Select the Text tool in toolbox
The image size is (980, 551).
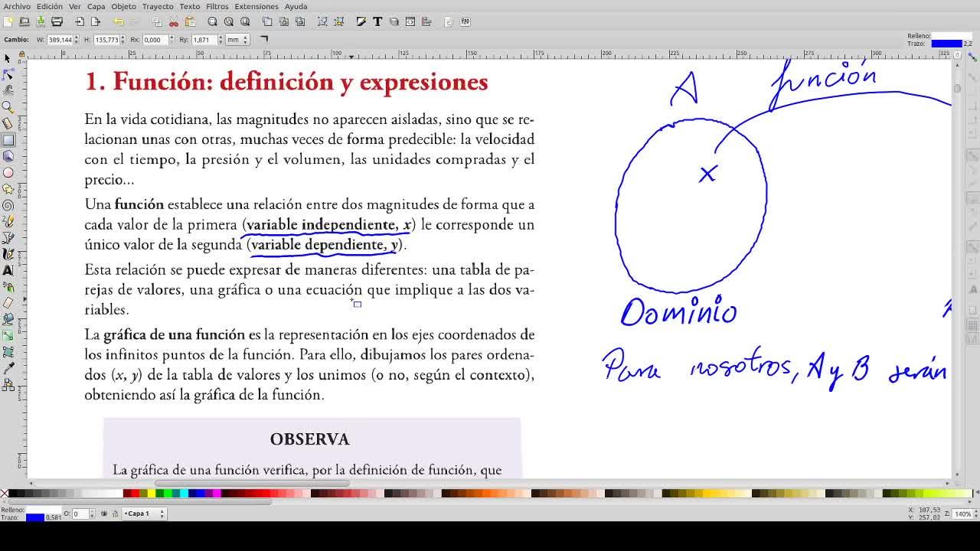(x=8, y=271)
